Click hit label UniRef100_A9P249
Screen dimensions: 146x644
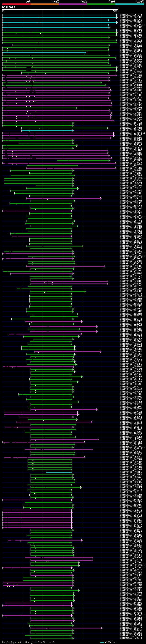point(131,211)
